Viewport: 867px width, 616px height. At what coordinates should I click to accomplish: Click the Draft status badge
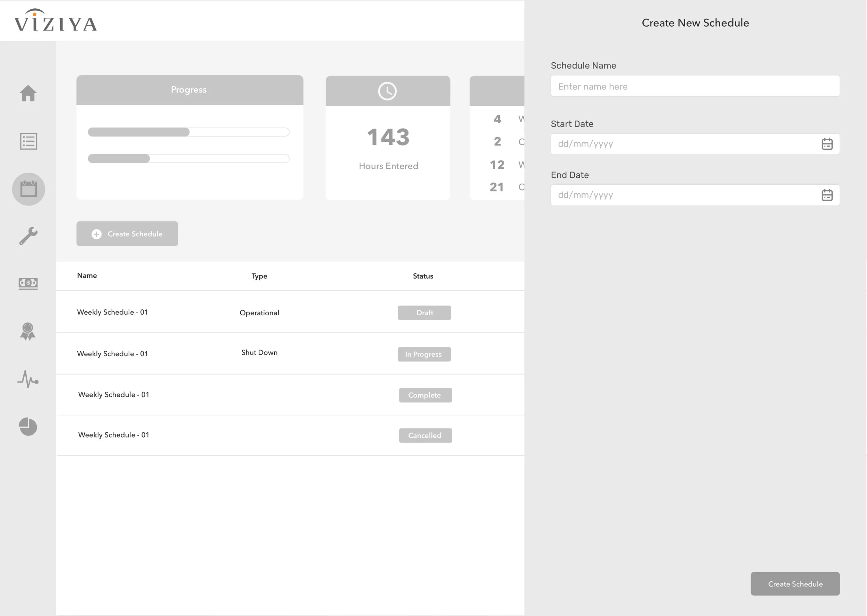coord(424,313)
